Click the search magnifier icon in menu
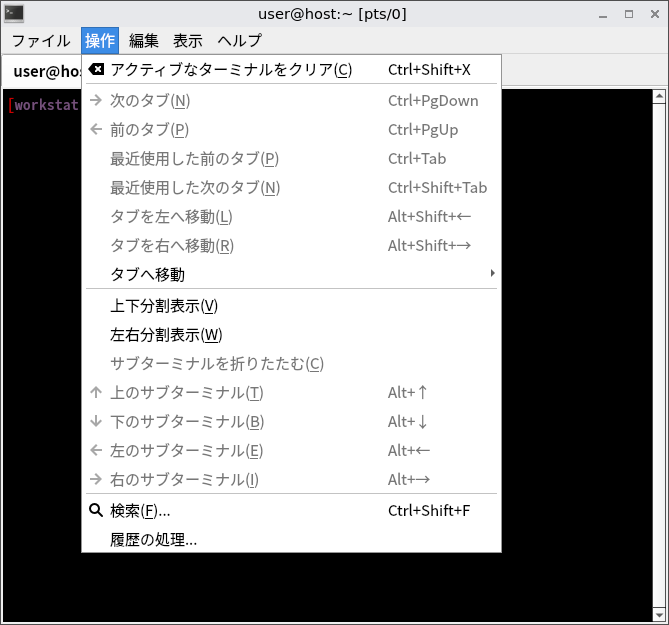The width and height of the screenshot is (669, 625). 96,511
